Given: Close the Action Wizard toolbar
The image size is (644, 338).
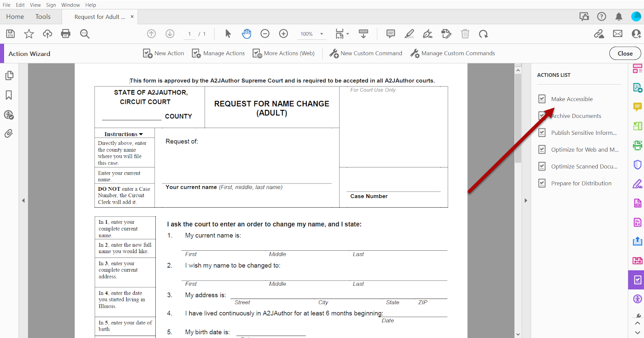Looking at the screenshot, I should click(x=625, y=54).
